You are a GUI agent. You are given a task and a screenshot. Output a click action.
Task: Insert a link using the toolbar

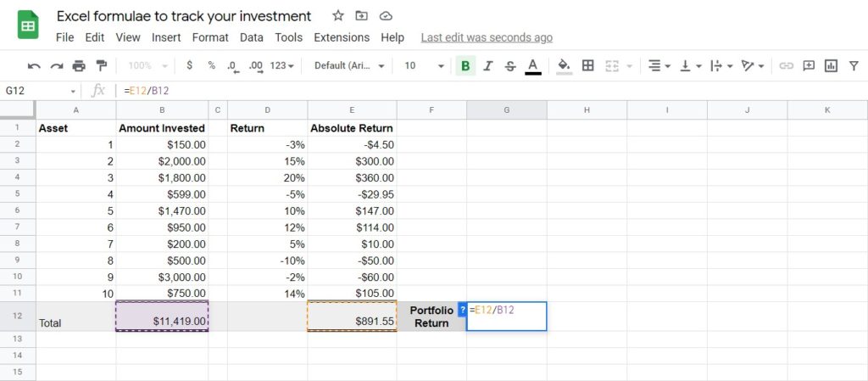point(786,66)
